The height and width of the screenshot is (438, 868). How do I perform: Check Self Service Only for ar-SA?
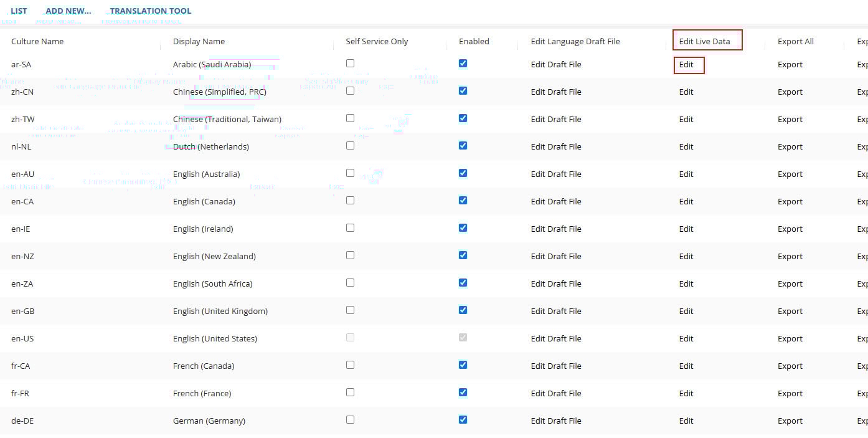350,64
